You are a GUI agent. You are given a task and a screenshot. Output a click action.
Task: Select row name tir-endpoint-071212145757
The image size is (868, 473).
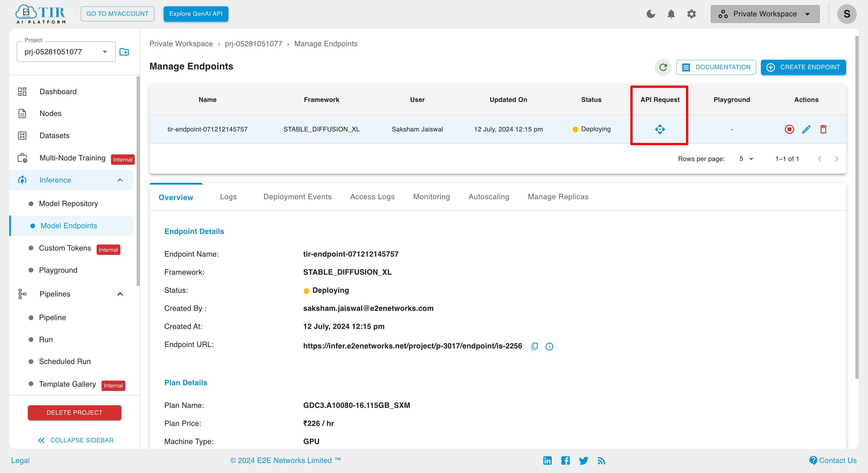(x=208, y=129)
